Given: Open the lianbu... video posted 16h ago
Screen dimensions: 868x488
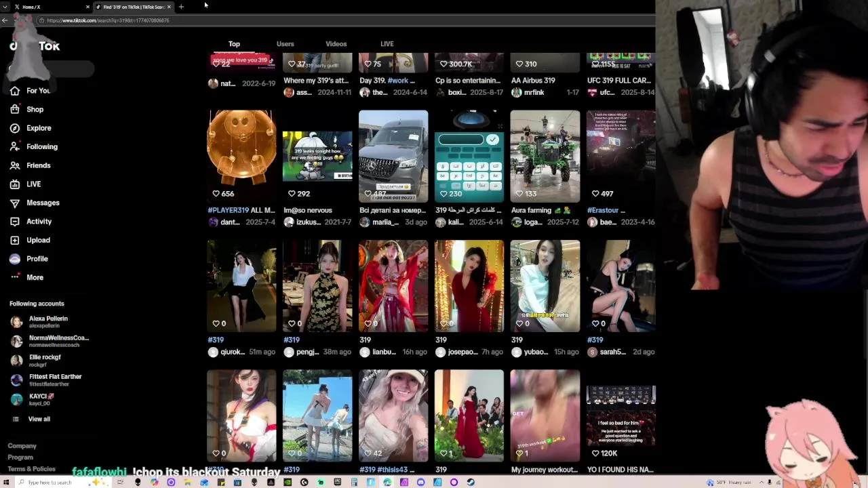Looking at the screenshot, I should pos(393,286).
